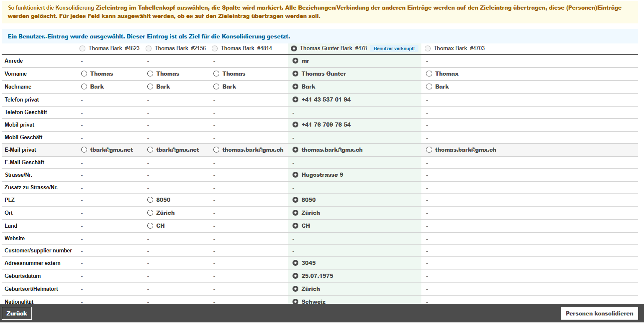Screen dimensions: 644x323
Task: Toggle Adressnummer extern 3045 radio
Action: 295,263
